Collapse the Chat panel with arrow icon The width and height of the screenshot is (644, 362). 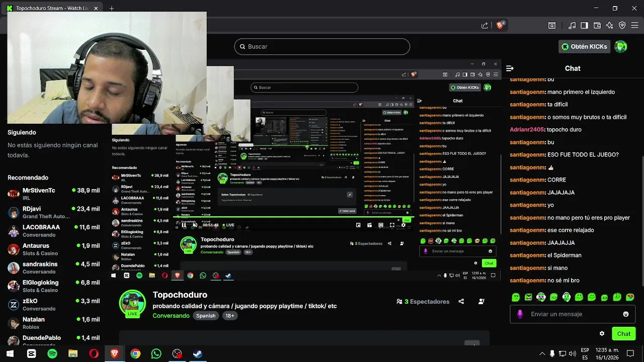[x=510, y=68]
